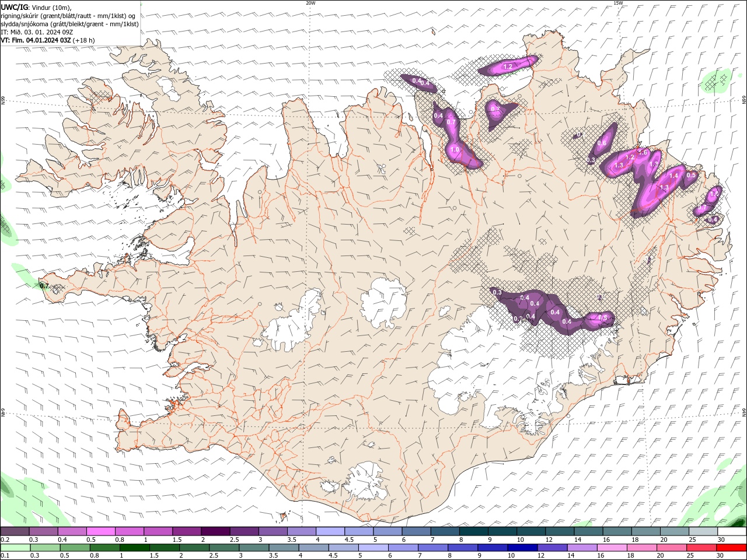Click the 0.7 value off the west coast
The height and width of the screenshot is (560, 747).
coord(44,286)
